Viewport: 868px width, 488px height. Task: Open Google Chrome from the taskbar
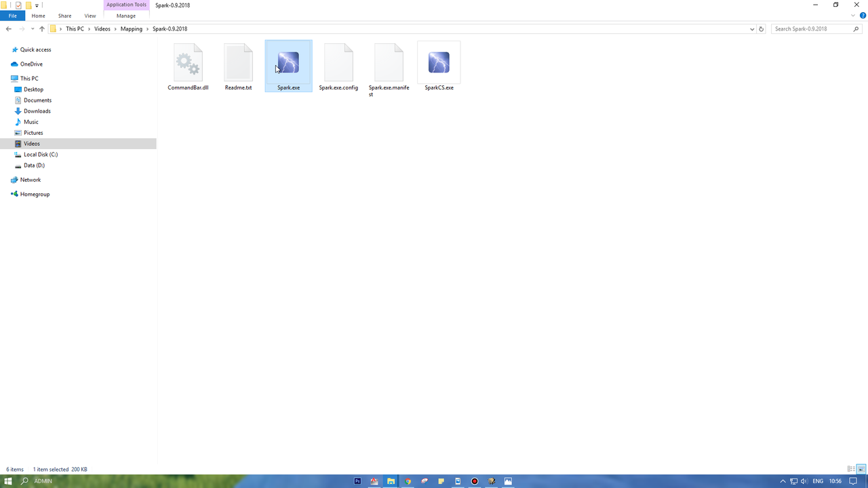pyautogui.click(x=408, y=481)
